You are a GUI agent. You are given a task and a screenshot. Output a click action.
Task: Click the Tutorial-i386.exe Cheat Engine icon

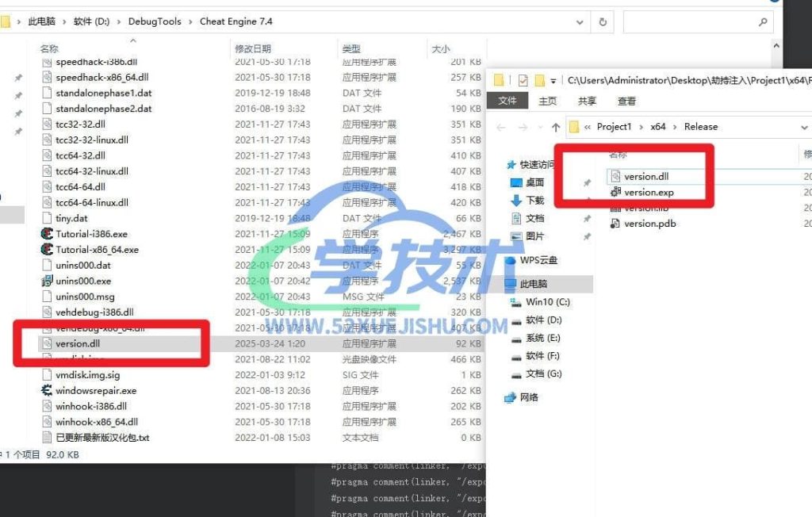tap(47, 234)
